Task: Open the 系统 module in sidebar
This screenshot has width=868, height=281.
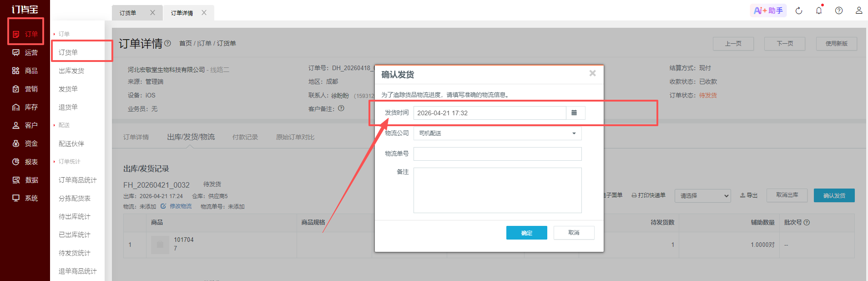Action: coord(25,198)
